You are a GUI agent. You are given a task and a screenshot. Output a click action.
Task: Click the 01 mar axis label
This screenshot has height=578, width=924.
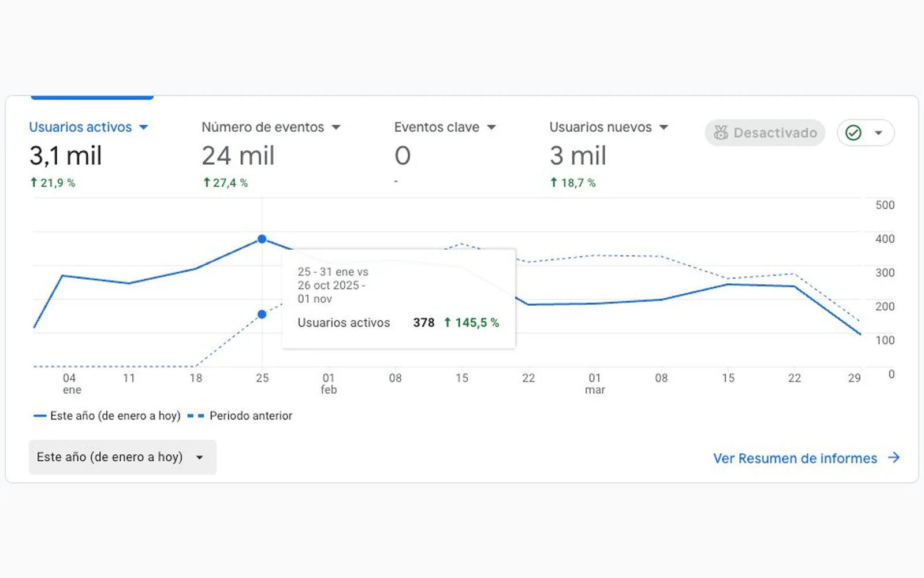pyautogui.click(x=595, y=384)
